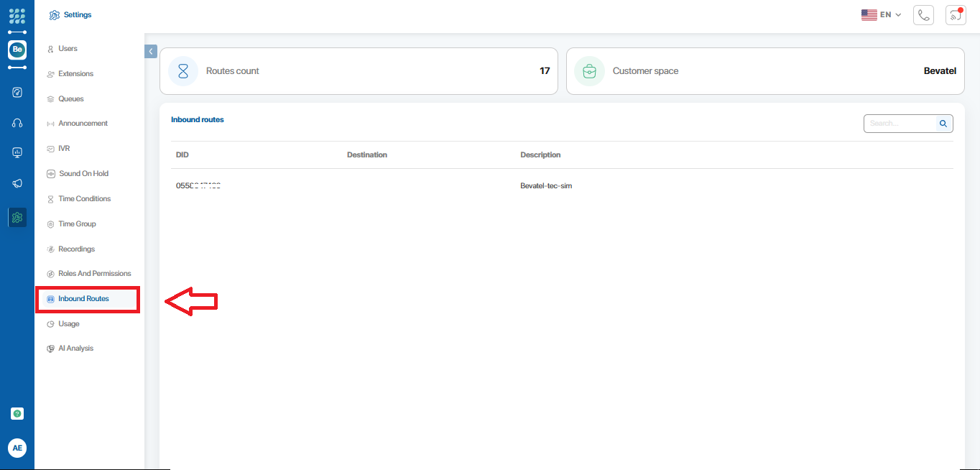Open the EN language dropdown
The width and height of the screenshot is (980, 470).
pos(881,14)
